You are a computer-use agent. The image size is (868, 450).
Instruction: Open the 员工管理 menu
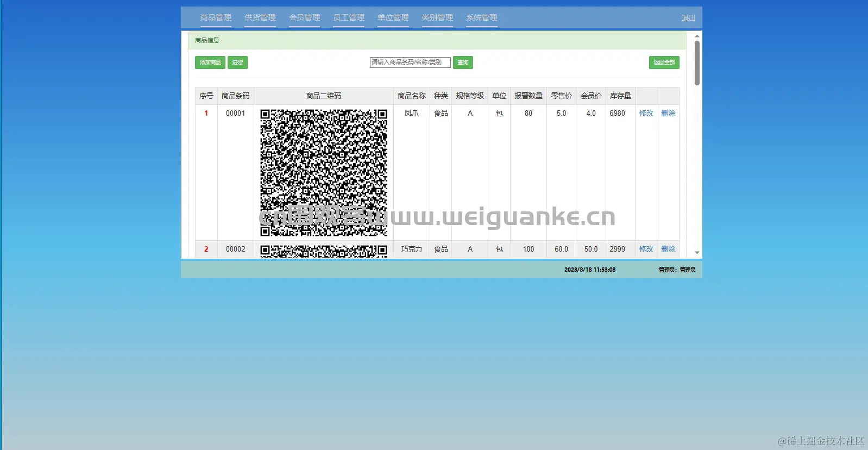pyautogui.click(x=349, y=17)
